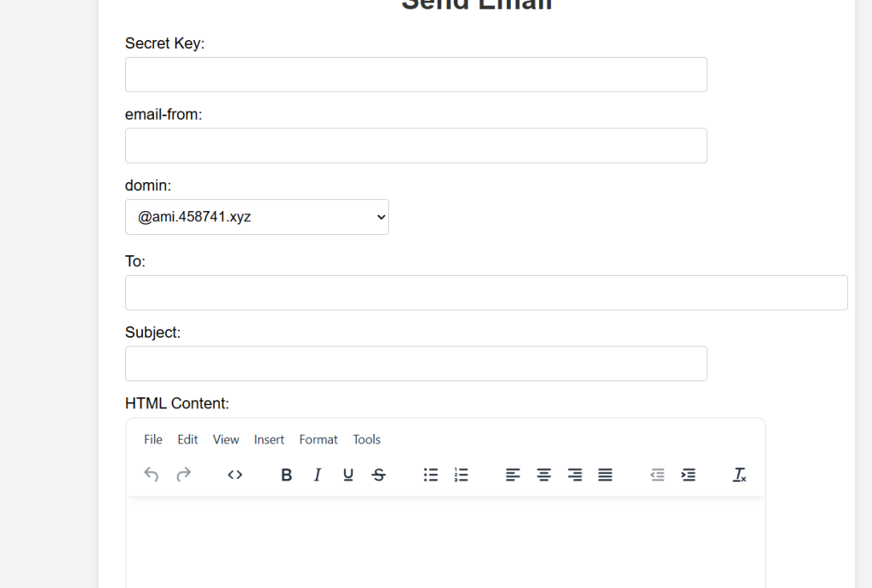Open the source code view icon
This screenshot has height=588, width=872.
coord(235,475)
